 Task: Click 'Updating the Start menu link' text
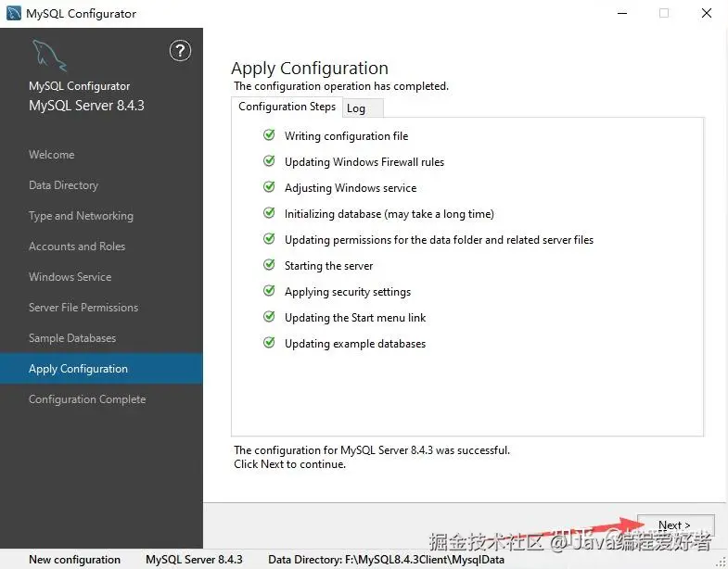coord(355,318)
